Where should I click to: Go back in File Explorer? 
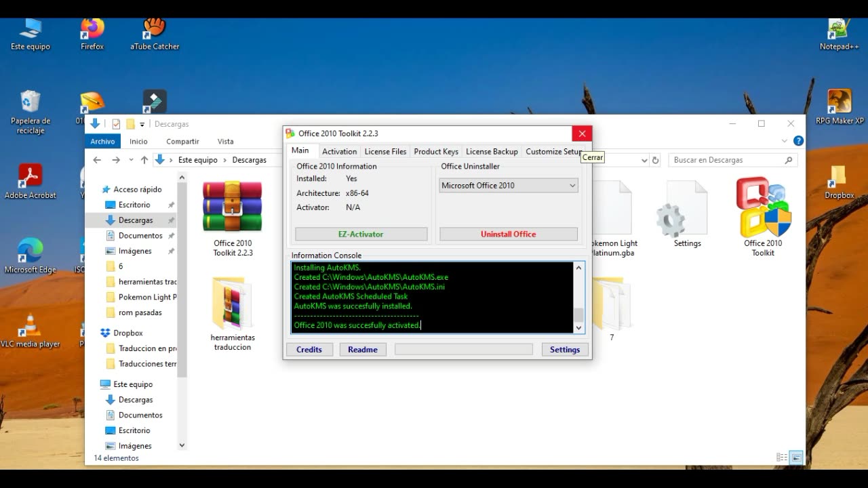pyautogui.click(x=97, y=160)
